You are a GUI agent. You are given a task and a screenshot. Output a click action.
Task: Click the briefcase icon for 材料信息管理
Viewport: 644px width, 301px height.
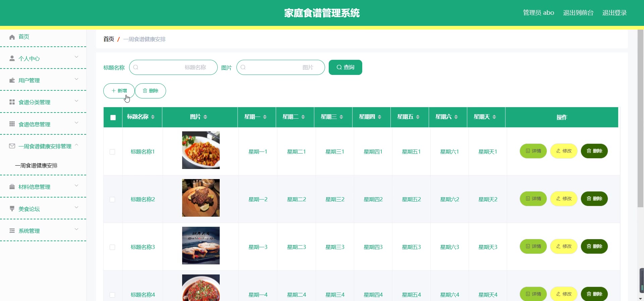tap(12, 187)
